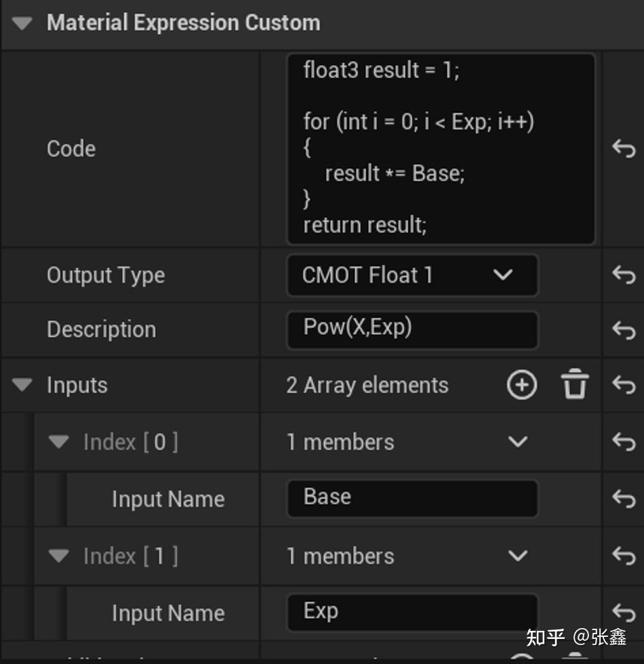Screen dimensions: 644x664
Task: Reset the Base input name to default
Action: click(623, 499)
